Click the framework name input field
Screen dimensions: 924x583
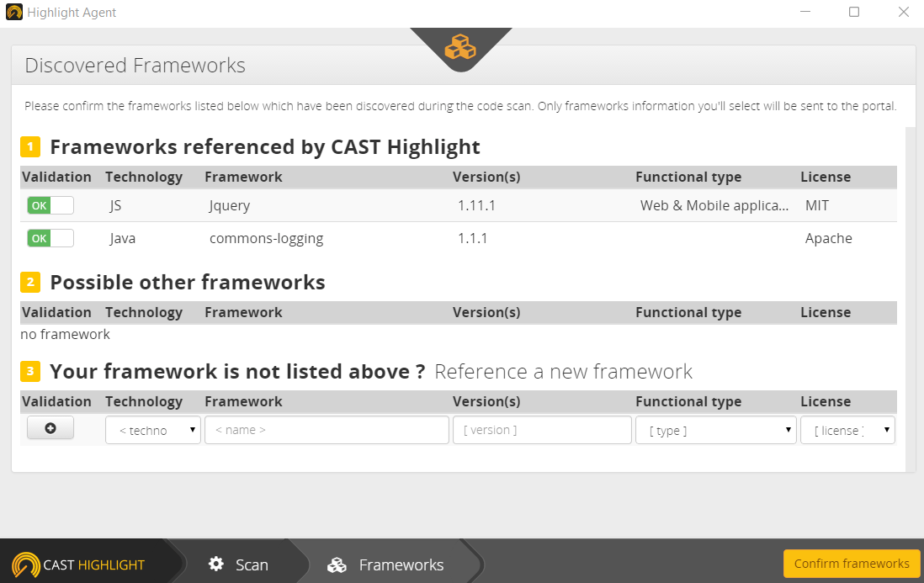pos(327,431)
